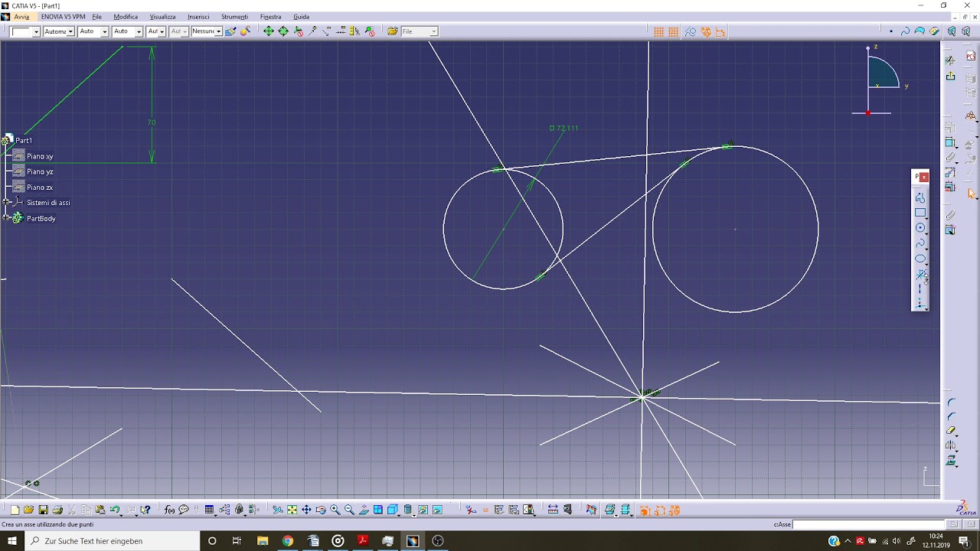The width and height of the screenshot is (980, 551).
Task: Click the Zoom In magnifier icon
Action: 335,510
